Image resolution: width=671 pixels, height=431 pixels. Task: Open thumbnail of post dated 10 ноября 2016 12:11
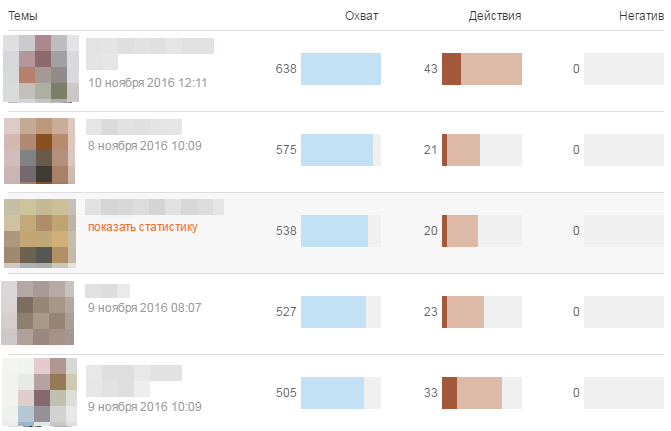(x=40, y=68)
